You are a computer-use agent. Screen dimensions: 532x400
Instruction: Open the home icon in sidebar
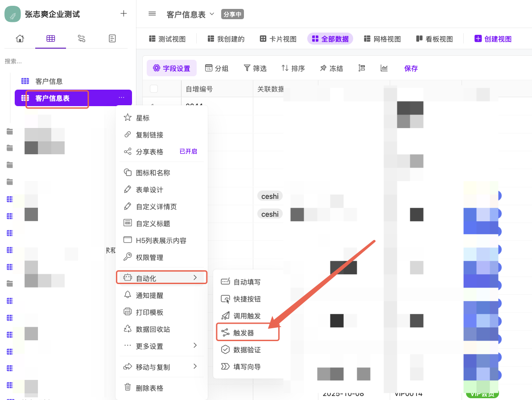[x=20, y=38]
